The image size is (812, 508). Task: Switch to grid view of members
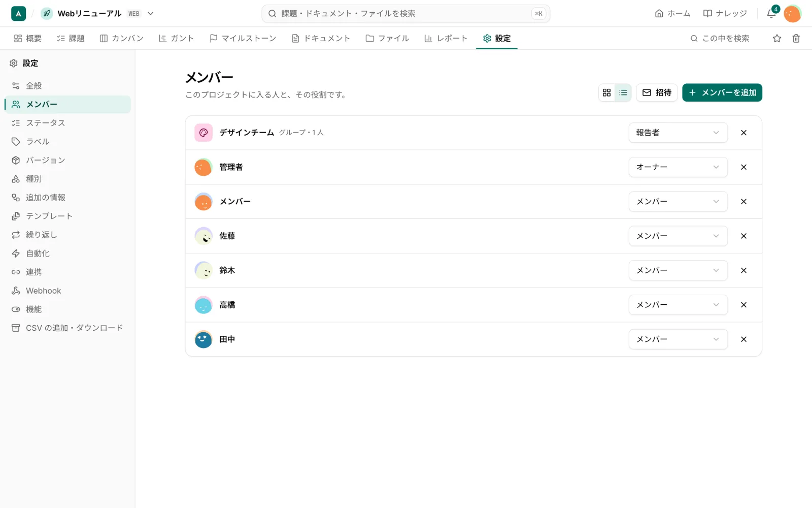click(606, 92)
